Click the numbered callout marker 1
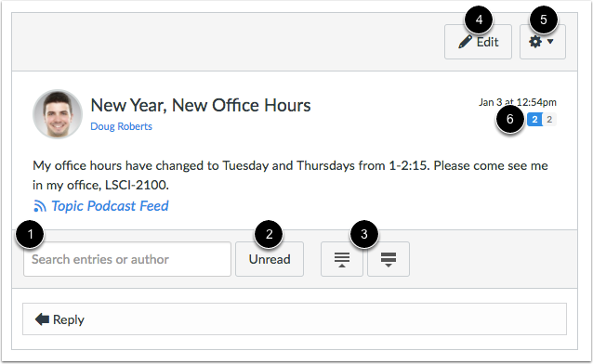Viewport: 593px width, 364px height. tap(31, 234)
